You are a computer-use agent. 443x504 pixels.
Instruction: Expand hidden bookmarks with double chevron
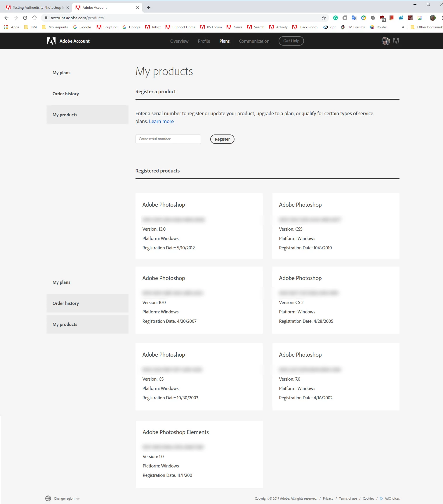(403, 27)
